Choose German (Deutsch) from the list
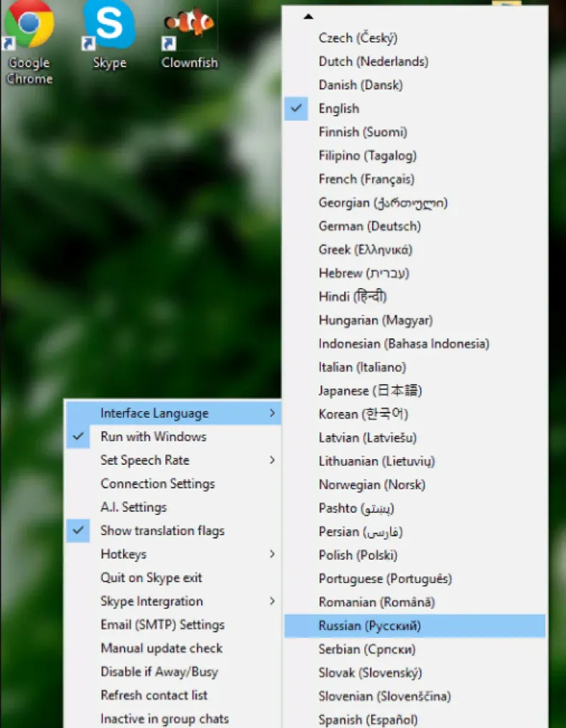 point(414,226)
